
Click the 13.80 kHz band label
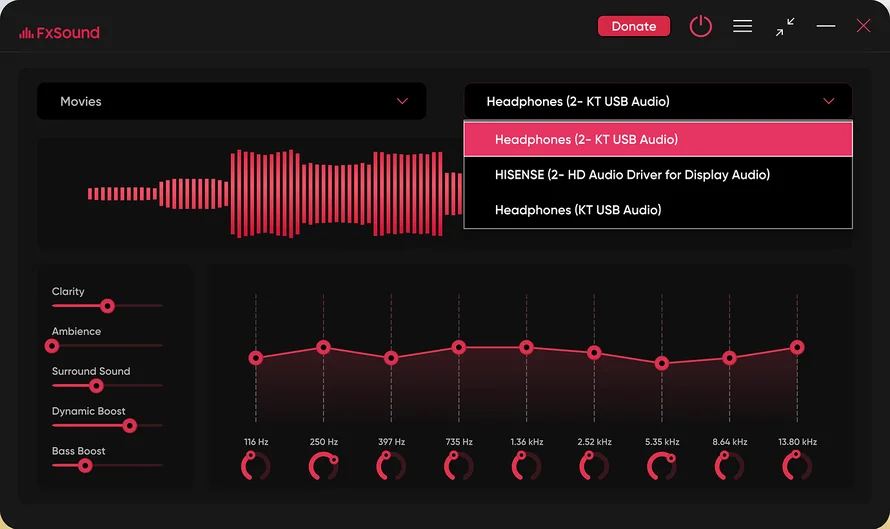797,442
